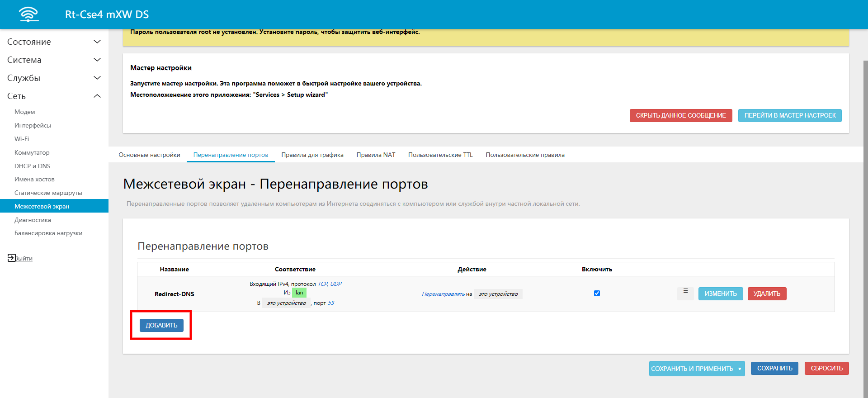868x398 pixels.
Task: Switch to Пользовательские TTL tab
Action: (440, 155)
